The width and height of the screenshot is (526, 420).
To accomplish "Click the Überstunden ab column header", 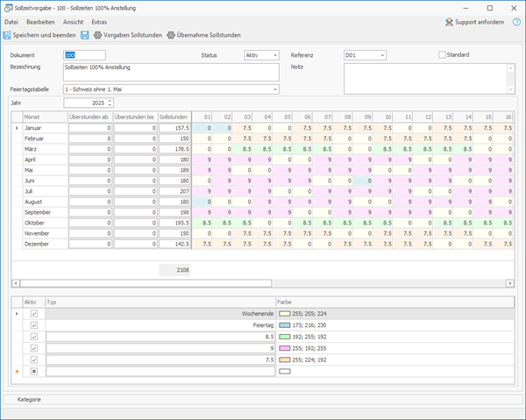I will click(x=90, y=117).
